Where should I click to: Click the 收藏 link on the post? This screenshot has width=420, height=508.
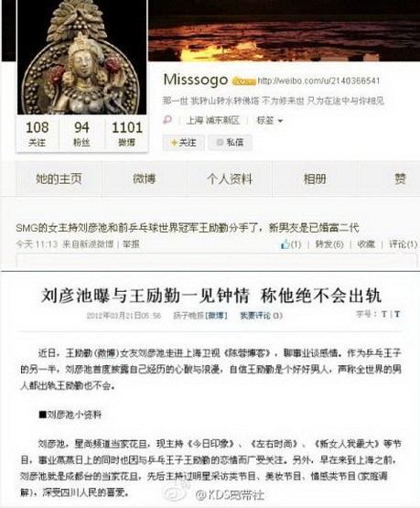point(366,244)
